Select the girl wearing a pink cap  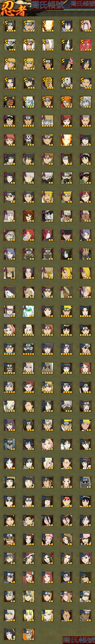tap(85, 539)
